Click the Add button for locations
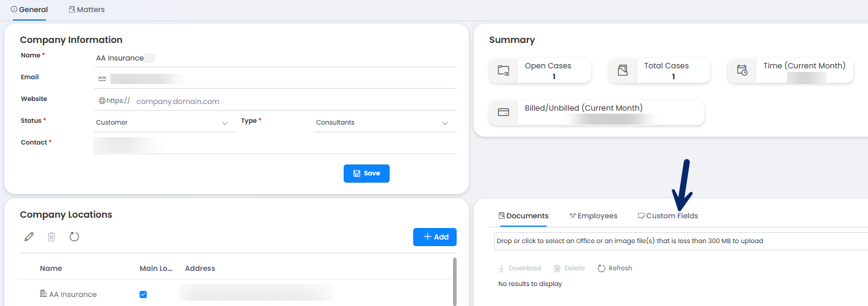Screen dimensions: 868x306 point(434,237)
